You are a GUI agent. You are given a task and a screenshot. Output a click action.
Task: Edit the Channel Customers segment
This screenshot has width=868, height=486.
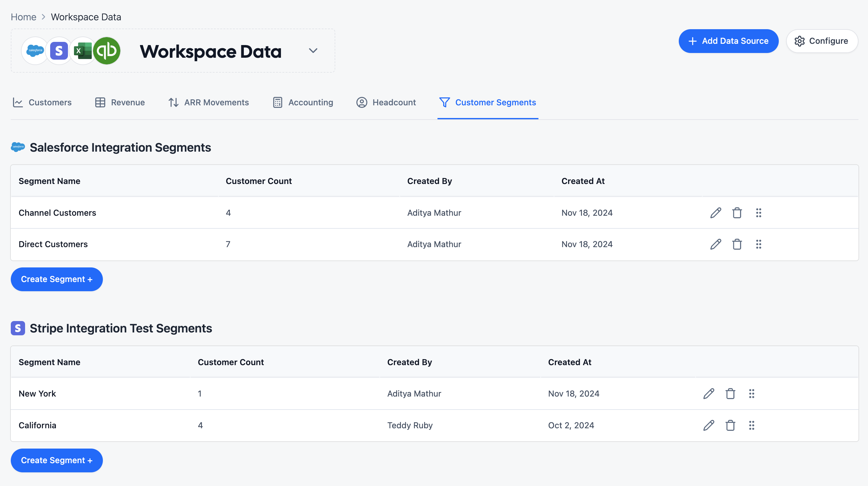(x=715, y=213)
